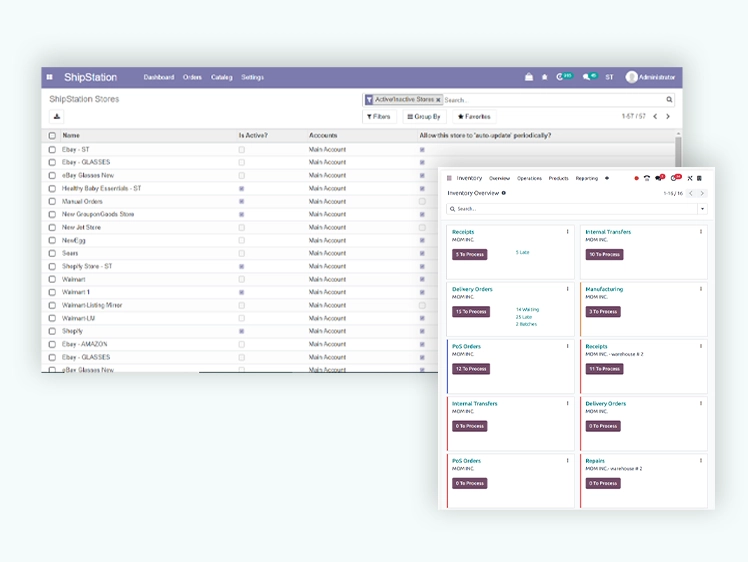Go to previous page in Inventory Overview
The height and width of the screenshot is (562, 748).
pos(691,193)
